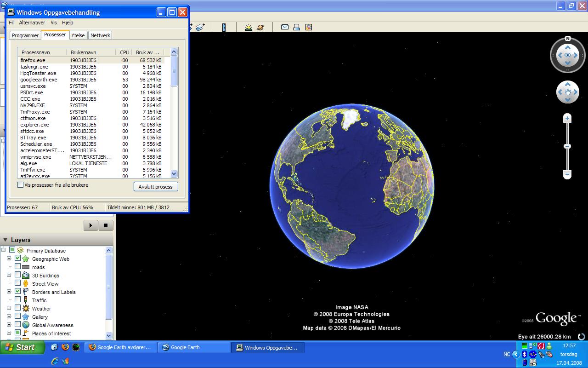Open the Alternativer menu
This screenshot has width=588, height=368.
pyautogui.click(x=32, y=23)
